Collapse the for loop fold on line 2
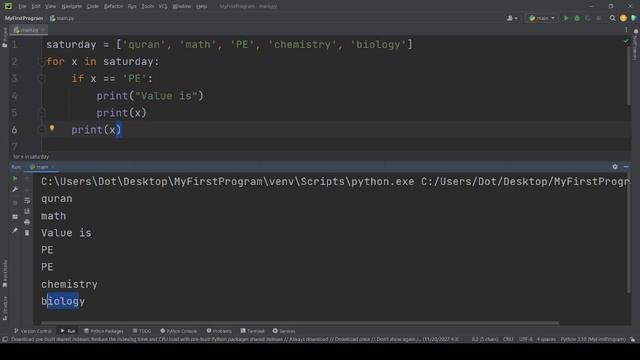The height and width of the screenshot is (360, 640). click(41, 62)
